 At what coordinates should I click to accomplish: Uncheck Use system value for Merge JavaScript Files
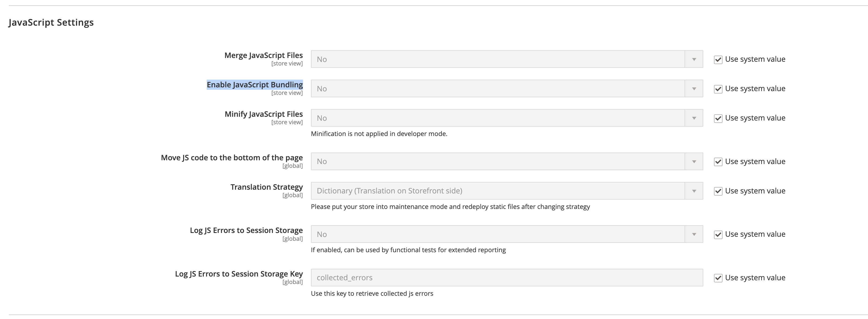719,59
